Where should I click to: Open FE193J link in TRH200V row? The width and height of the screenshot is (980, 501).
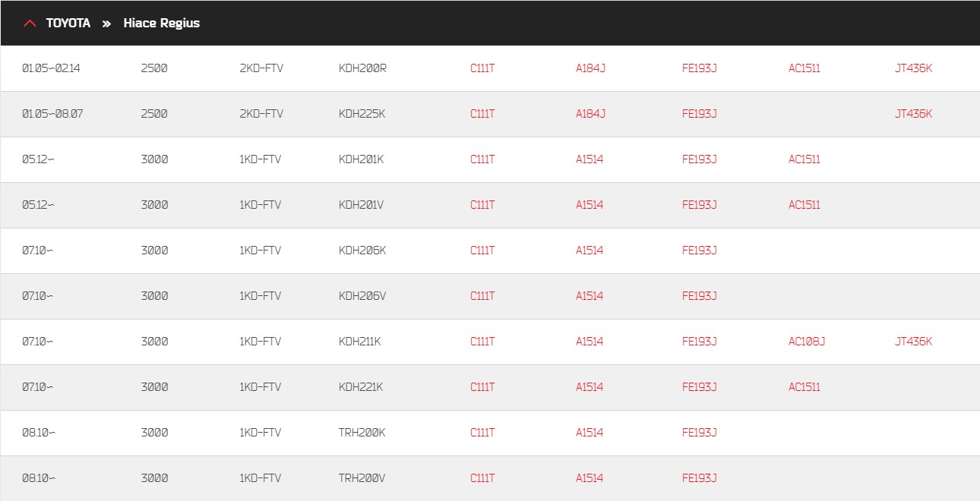point(700,478)
